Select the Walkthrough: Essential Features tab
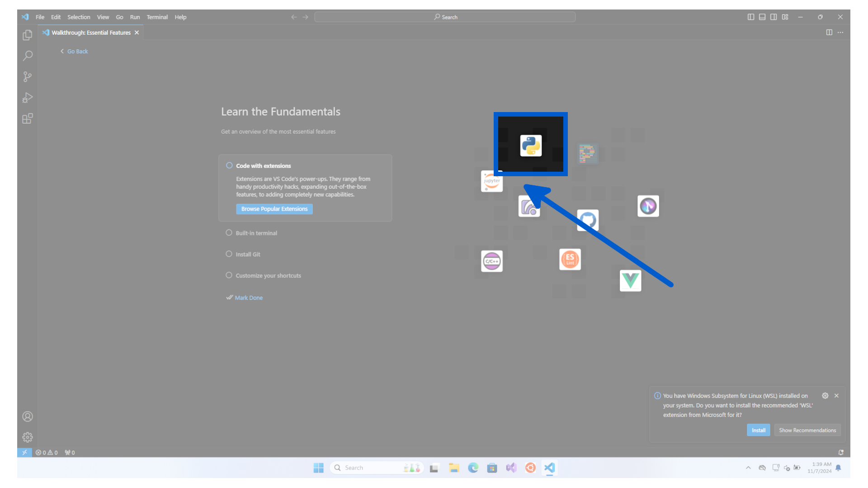This screenshot has height=488, width=868. [x=90, y=32]
